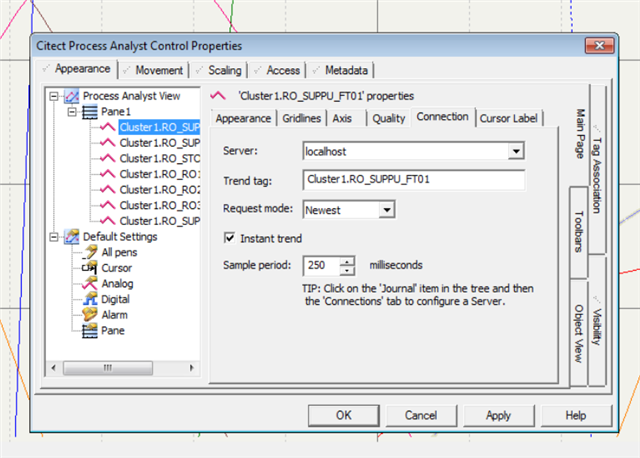The image size is (640, 458).
Task: Click the Alarm settings icon
Action: pos(90,315)
